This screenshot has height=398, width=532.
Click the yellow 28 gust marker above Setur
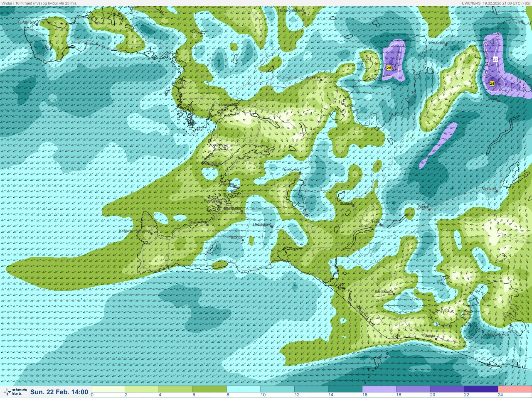(x=492, y=84)
